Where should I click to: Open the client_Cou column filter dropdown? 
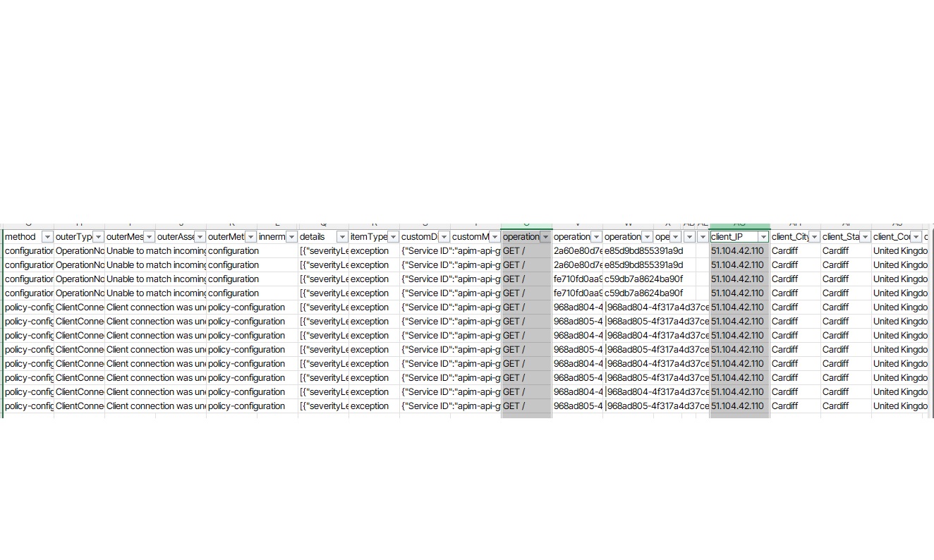click(916, 237)
